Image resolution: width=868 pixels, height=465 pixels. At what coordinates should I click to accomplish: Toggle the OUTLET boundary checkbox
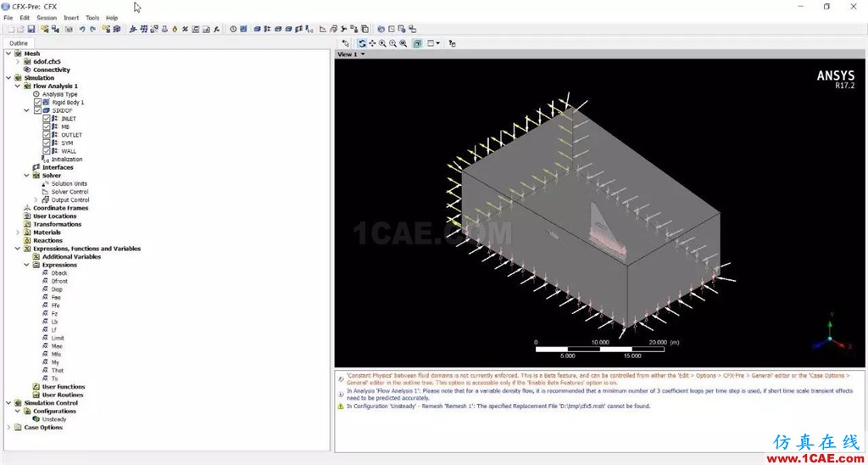pyautogui.click(x=47, y=135)
